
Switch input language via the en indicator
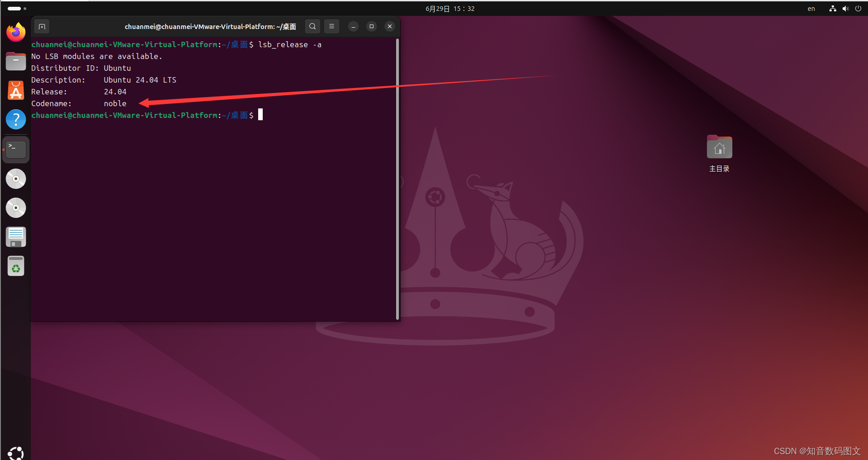coord(811,8)
